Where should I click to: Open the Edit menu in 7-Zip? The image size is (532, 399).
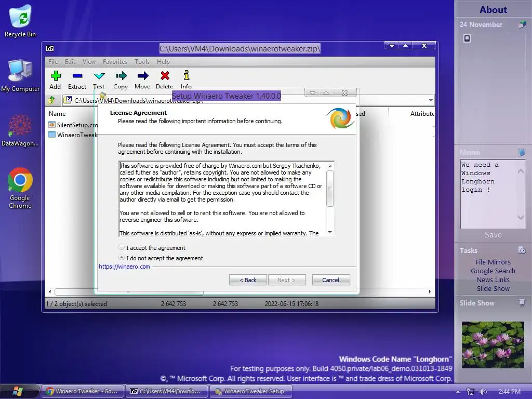70,62
